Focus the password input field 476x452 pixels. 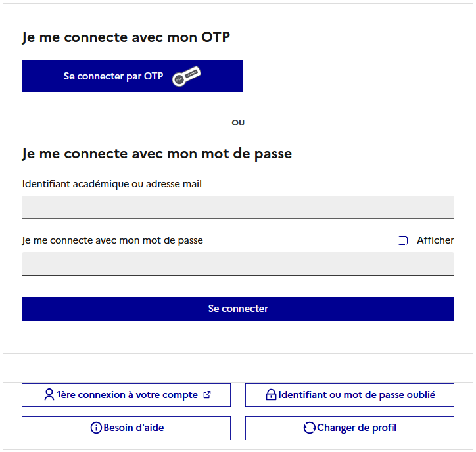point(238,263)
